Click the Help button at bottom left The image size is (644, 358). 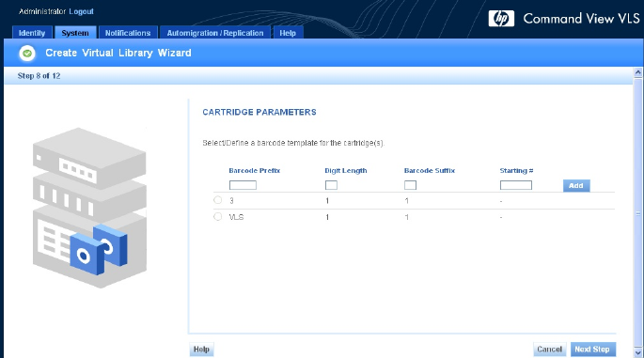[x=201, y=350]
